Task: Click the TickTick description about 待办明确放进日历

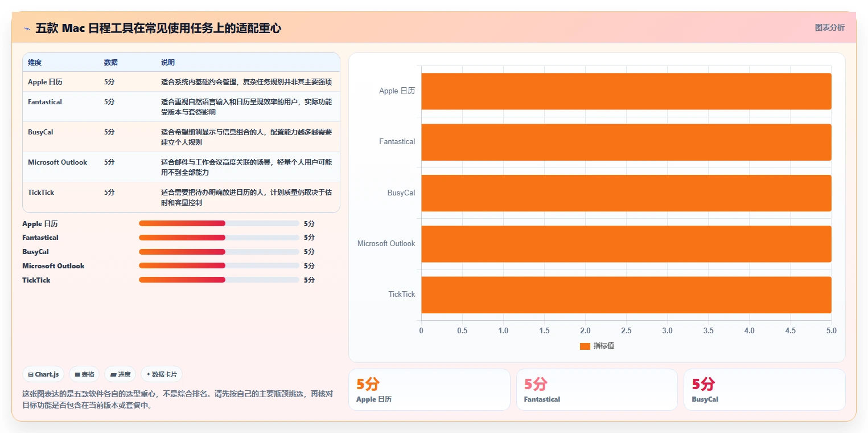Action: coord(246,198)
